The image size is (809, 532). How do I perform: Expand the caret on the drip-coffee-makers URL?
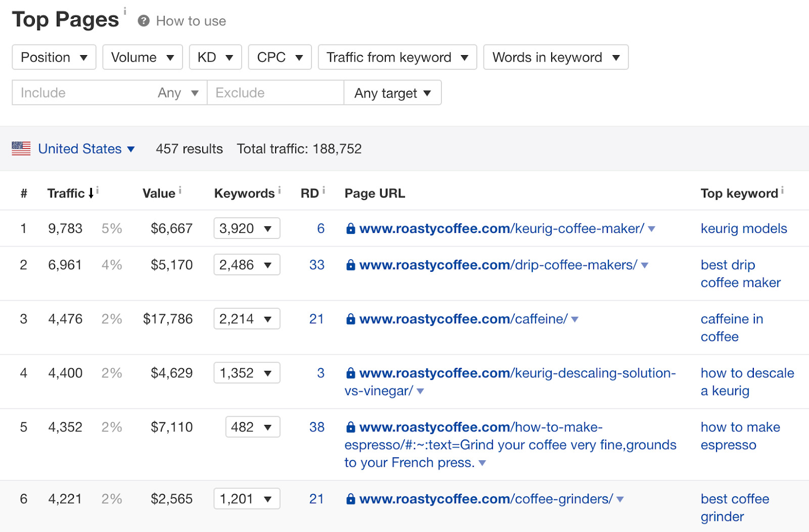(645, 264)
